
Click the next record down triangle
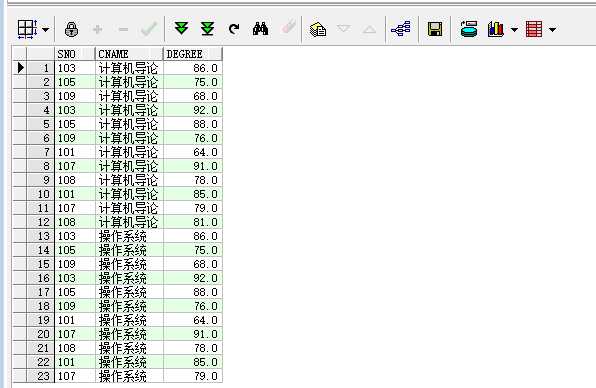click(344, 29)
